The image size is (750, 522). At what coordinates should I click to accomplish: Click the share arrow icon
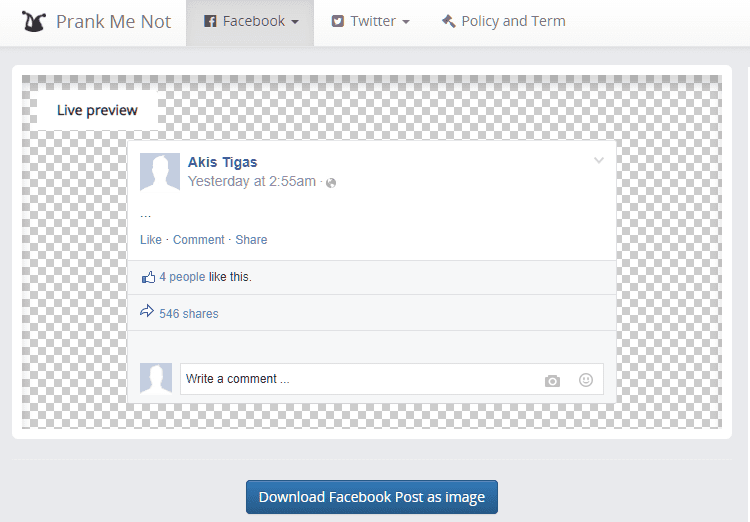(147, 311)
